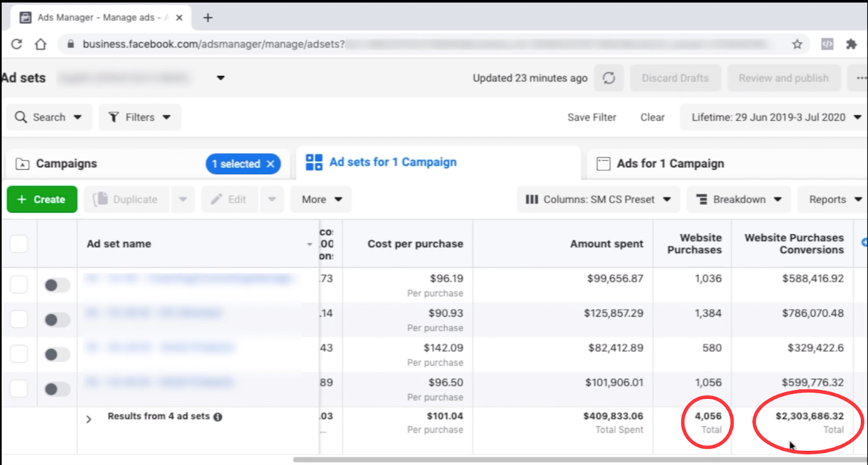Clear the applied filters
The width and height of the screenshot is (868, 465).
(653, 117)
